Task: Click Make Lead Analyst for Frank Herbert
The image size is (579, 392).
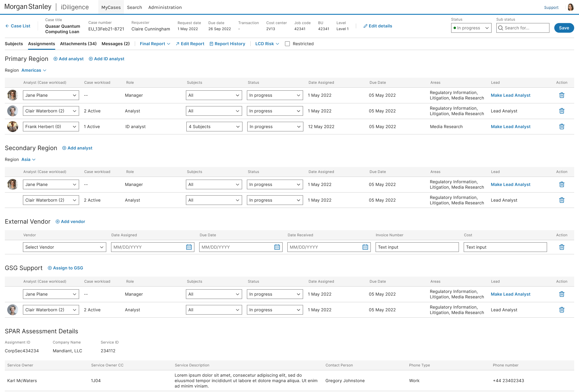Action: tap(510, 127)
